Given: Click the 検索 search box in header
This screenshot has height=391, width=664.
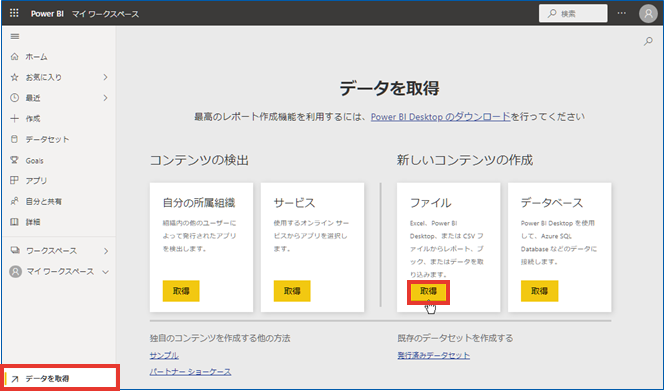Looking at the screenshot, I should pyautogui.click(x=573, y=14).
